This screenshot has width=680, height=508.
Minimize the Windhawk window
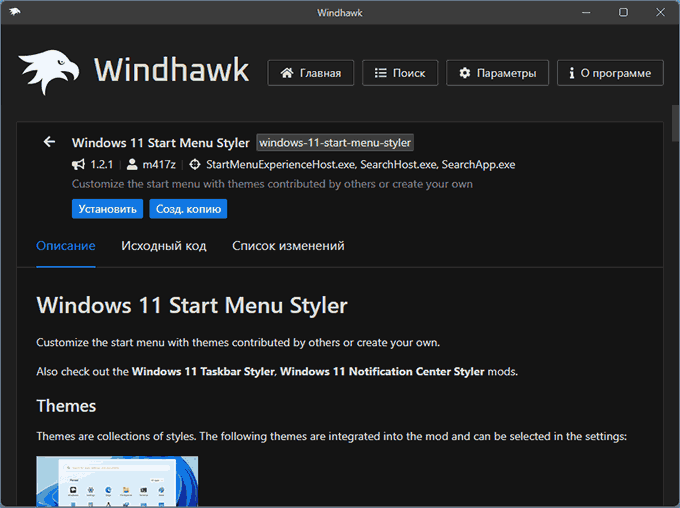[586, 12]
